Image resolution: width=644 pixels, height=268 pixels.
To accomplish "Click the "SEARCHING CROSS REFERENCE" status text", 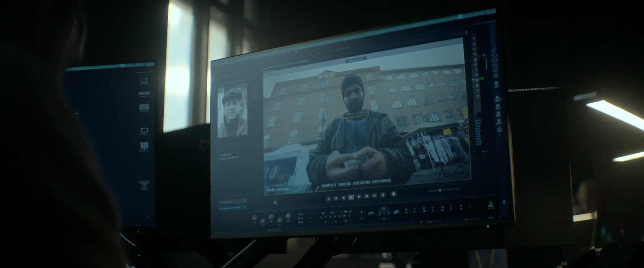I will (229, 156).
